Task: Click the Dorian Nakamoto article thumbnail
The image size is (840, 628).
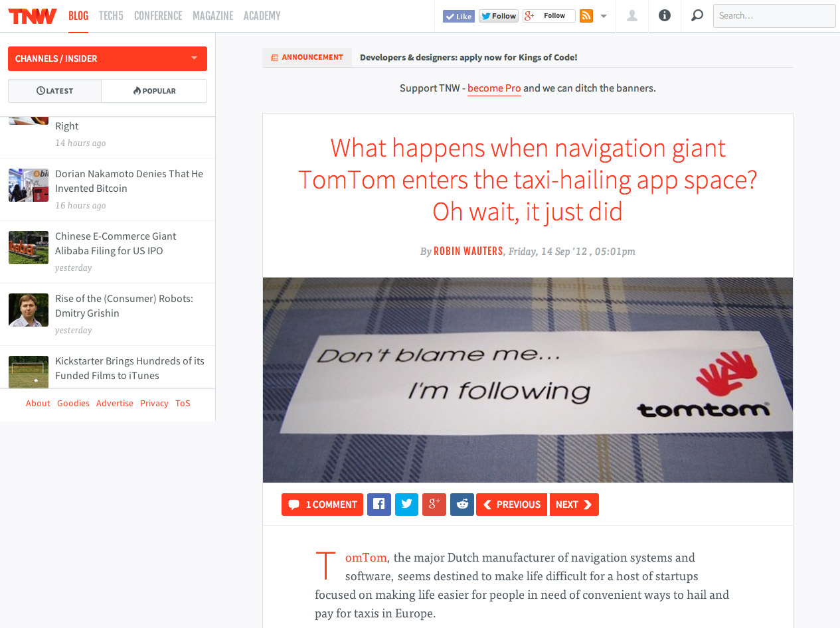Action: pyautogui.click(x=29, y=185)
